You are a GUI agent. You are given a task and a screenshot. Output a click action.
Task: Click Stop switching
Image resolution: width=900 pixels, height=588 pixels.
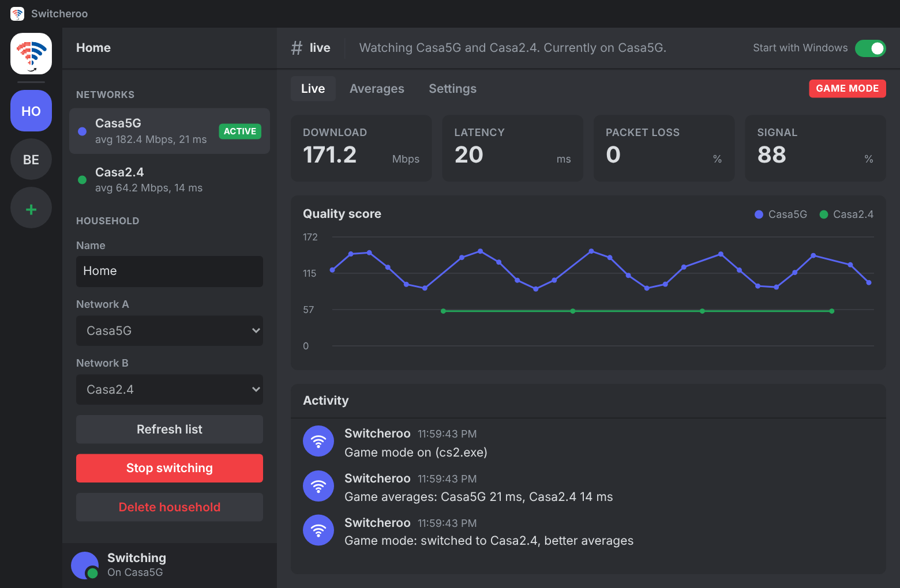(x=170, y=468)
